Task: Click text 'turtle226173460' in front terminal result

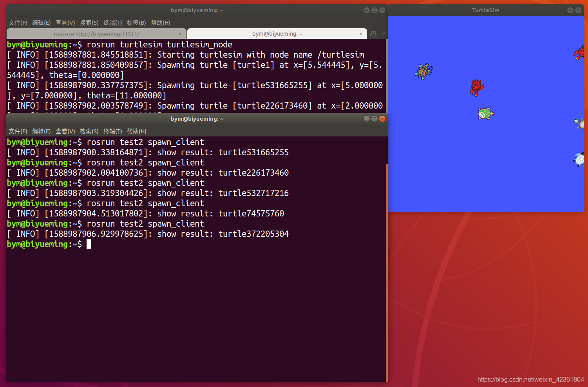Action: (253, 173)
